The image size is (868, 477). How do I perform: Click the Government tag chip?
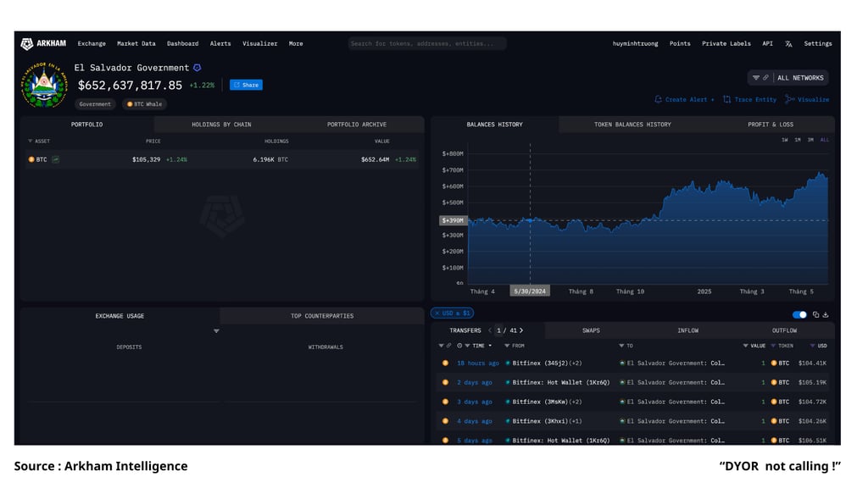pyautogui.click(x=95, y=104)
